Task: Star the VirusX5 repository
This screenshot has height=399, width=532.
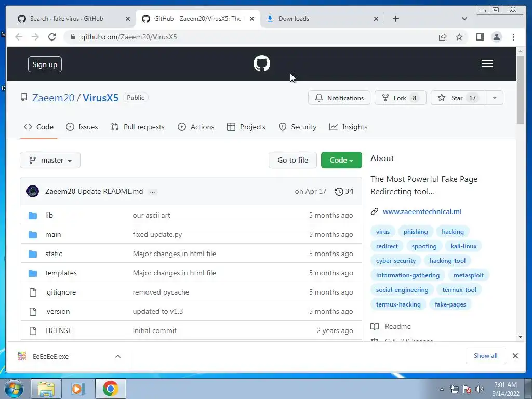Action: coord(458,98)
